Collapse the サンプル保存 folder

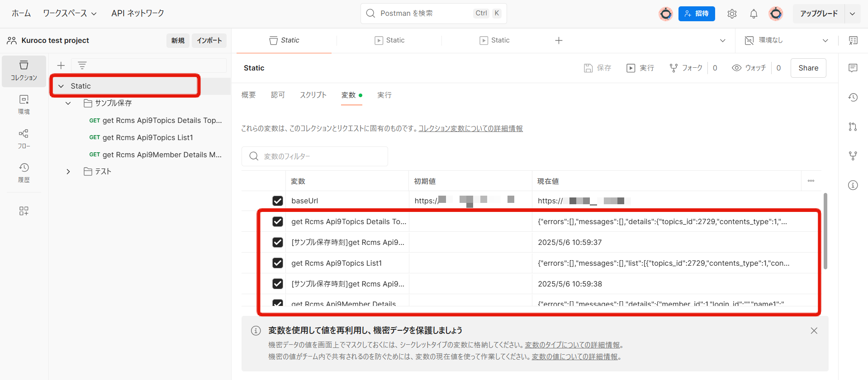(68, 103)
